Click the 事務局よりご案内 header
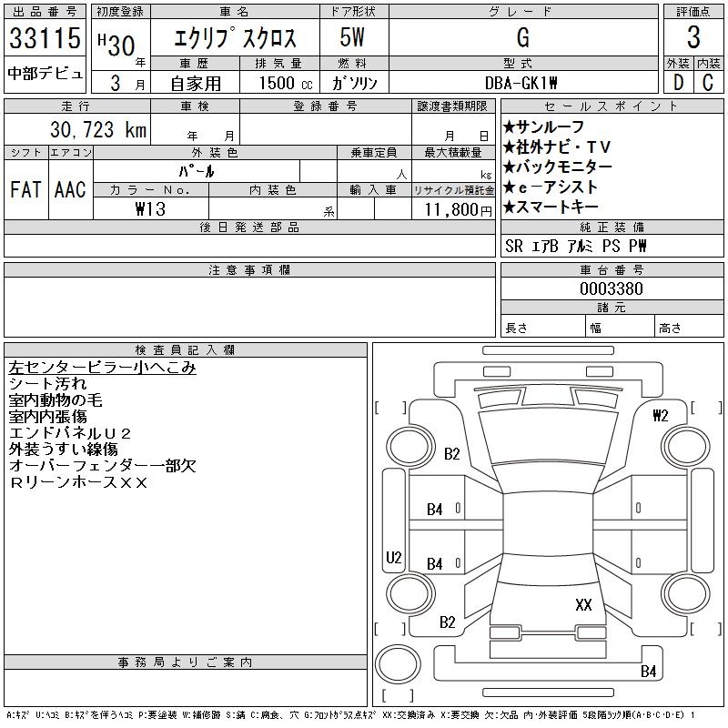This screenshot has width=728, height=728. coord(186,662)
